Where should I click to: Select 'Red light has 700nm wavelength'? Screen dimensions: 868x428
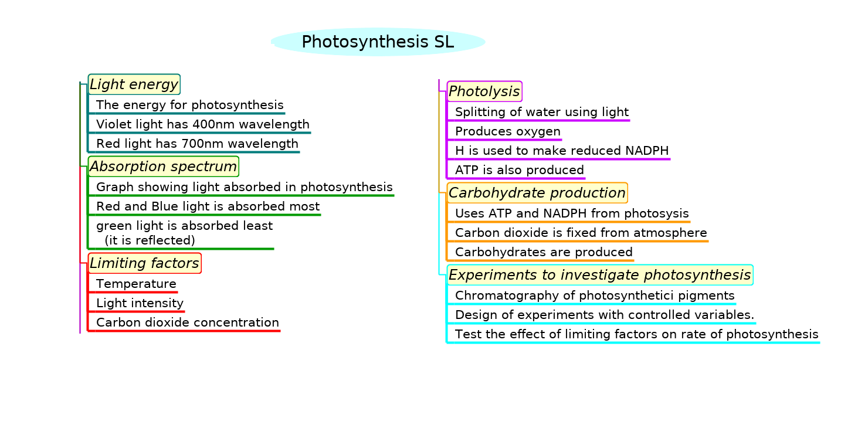click(197, 144)
